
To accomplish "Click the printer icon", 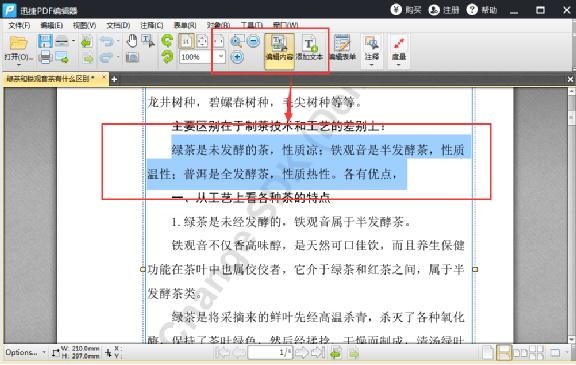I will pos(45,57).
